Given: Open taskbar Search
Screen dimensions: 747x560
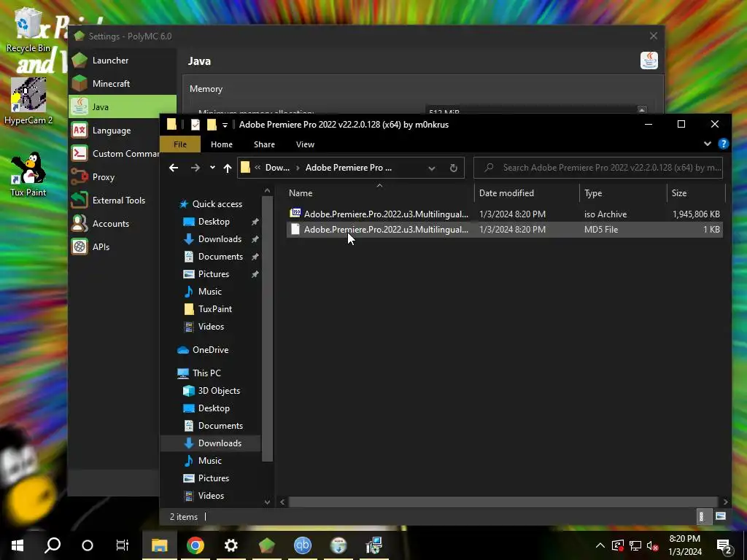Looking at the screenshot, I should click(x=53, y=545).
